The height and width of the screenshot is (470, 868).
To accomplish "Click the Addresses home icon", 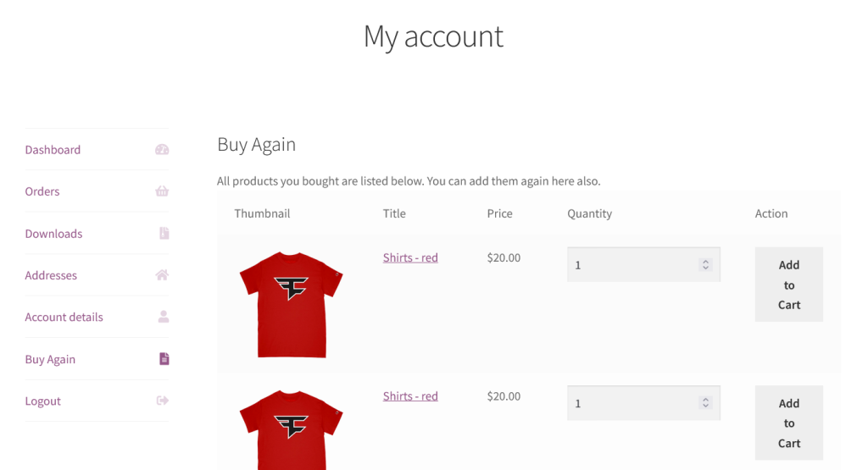I will (162, 275).
